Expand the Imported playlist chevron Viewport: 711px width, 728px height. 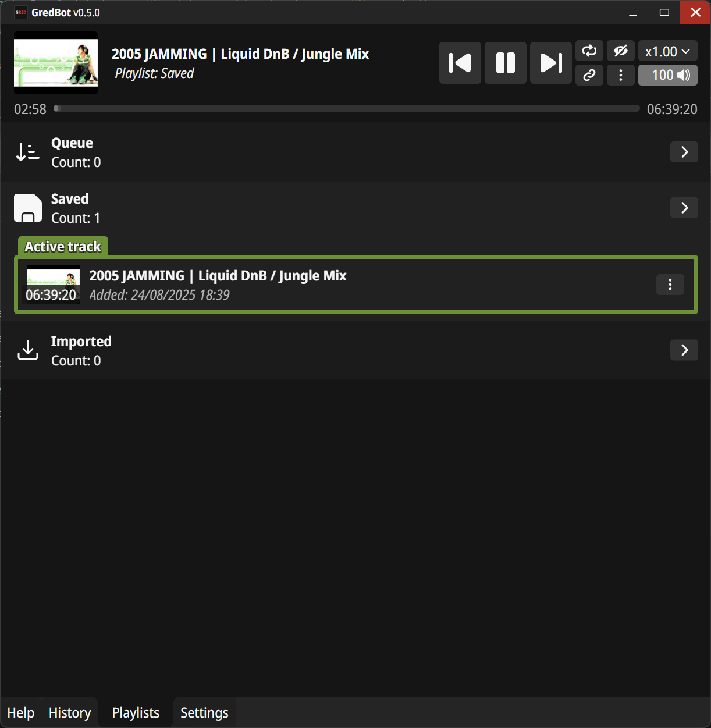pyautogui.click(x=684, y=350)
